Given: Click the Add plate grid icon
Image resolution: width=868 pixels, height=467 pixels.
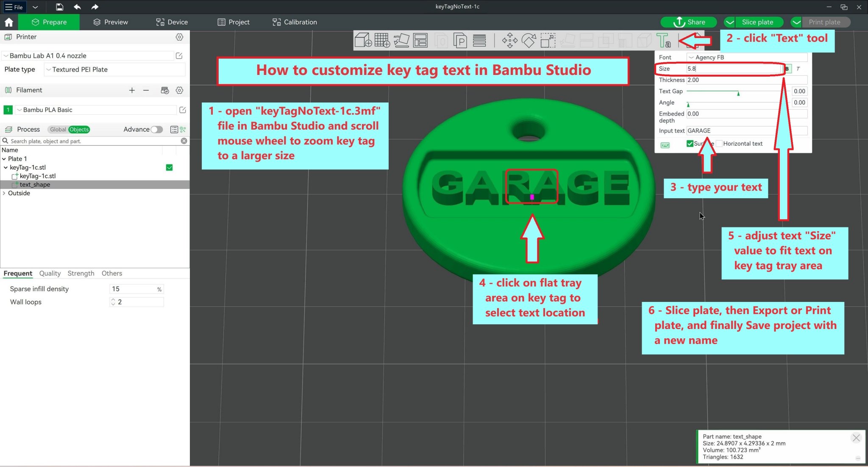Looking at the screenshot, I should tap(382, 41).
